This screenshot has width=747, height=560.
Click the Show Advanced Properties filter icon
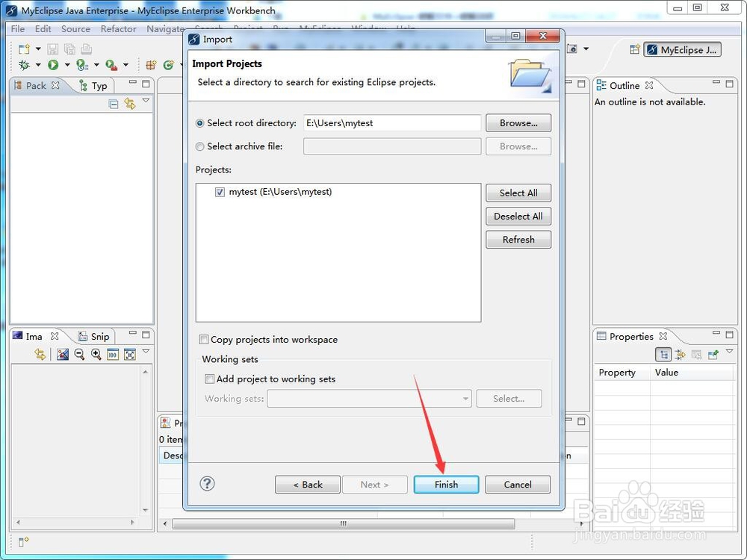[x=680, y=354]
